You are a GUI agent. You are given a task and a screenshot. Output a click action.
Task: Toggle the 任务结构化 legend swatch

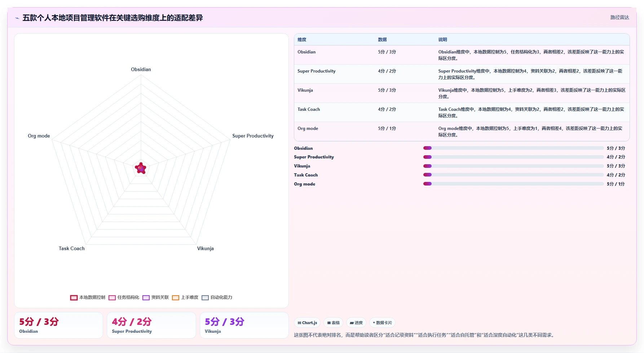112,298
